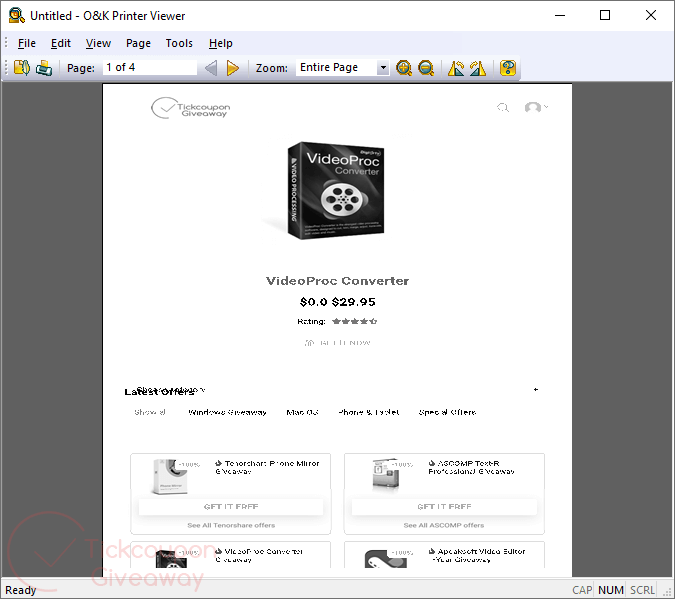Select the Mac OS filter tab

302,412
